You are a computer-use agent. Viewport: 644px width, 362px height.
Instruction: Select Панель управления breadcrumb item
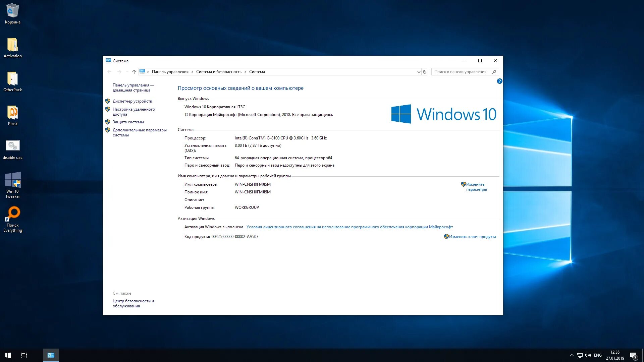(170, 72)
